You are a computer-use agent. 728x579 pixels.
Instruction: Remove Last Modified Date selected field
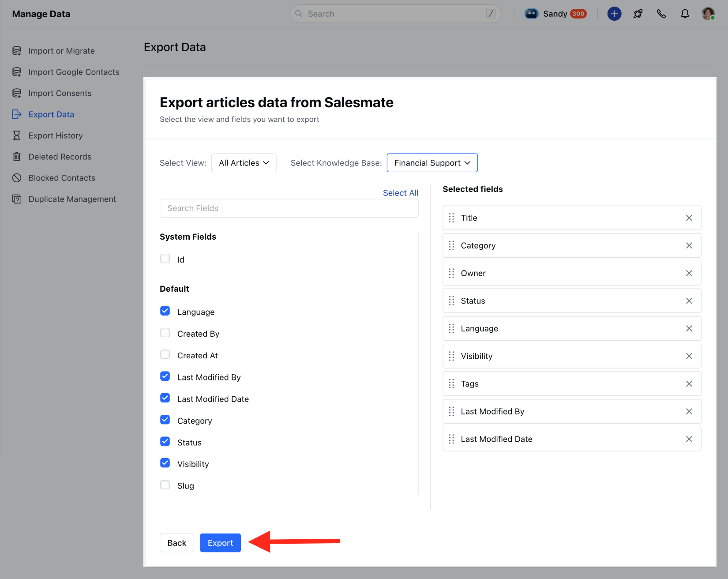tap(689, 439)
